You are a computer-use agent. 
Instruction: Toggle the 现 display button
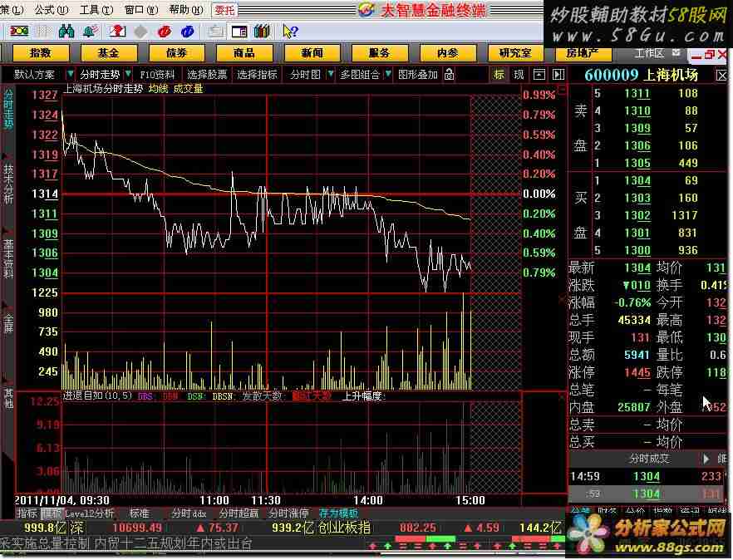tap(519, 74)
